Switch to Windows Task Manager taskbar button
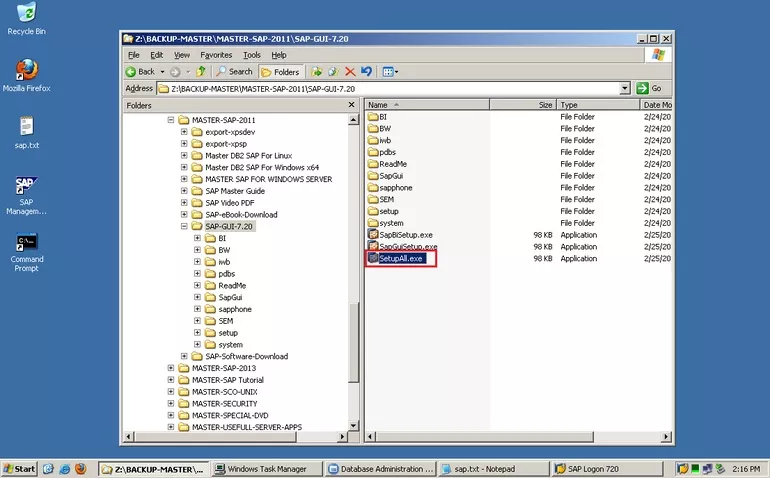 pos(267,469)
